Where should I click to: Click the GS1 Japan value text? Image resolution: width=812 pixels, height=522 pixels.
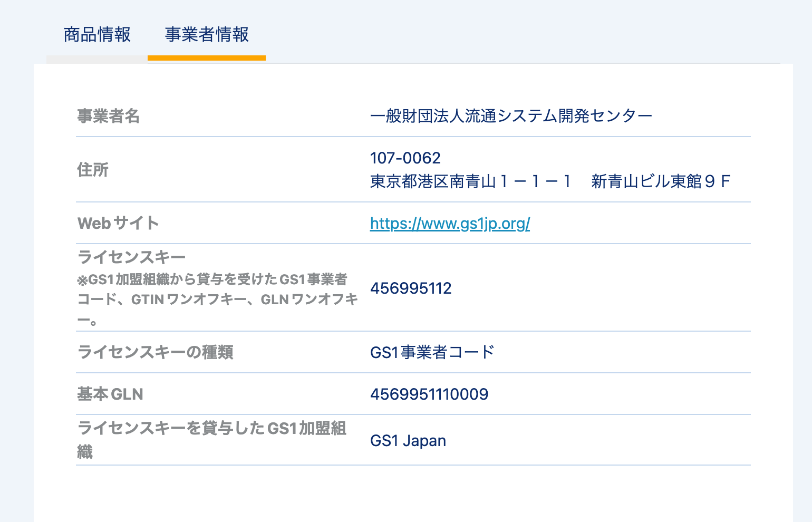pyautogui.click(x=408, y=440)
